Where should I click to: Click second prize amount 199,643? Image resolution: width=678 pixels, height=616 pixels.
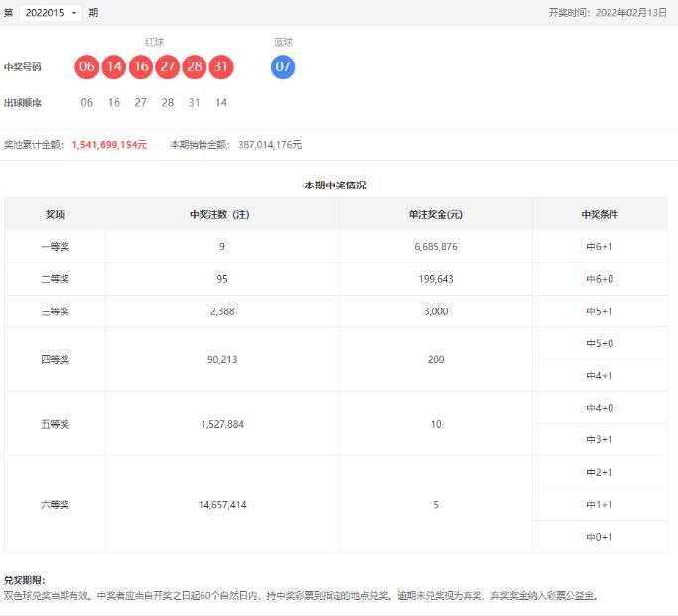[x=436, y=279]
